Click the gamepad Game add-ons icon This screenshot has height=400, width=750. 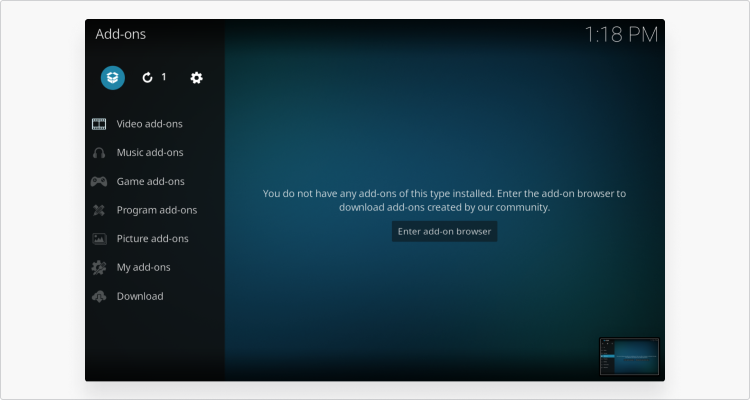[x=99, y=181]
